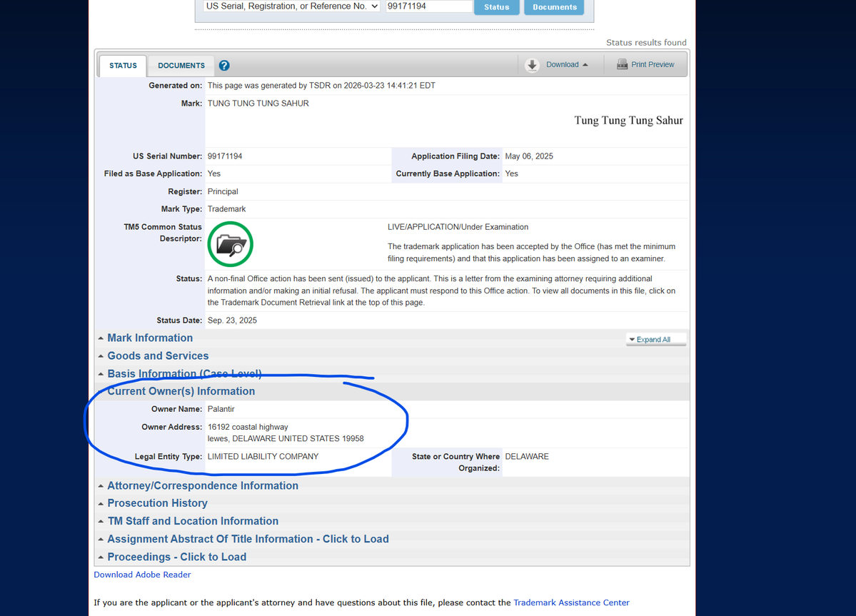Select the mark text TUNG TUNG TUNG SAHUR
Image resolution: width=856 pixels, height=616 pixels.
tap(258, 103)
